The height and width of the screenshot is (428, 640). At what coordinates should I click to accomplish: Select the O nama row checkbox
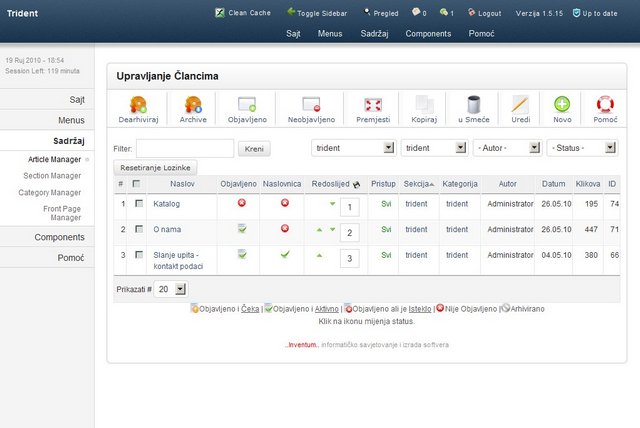137,229
